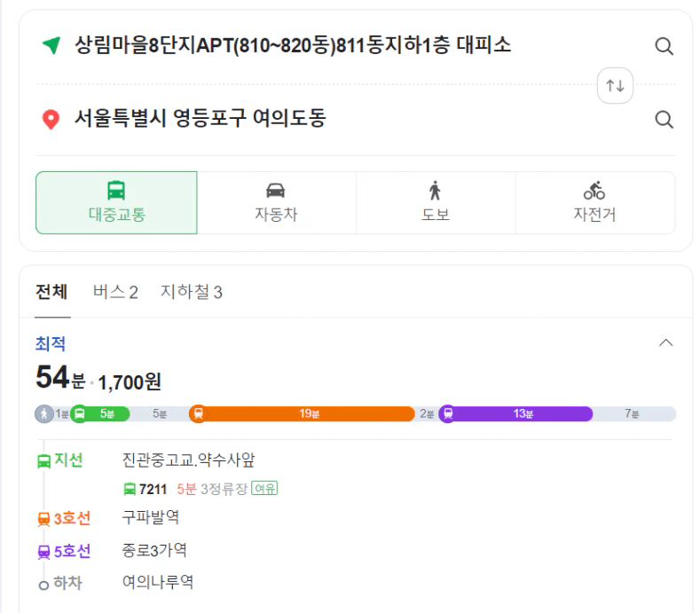This screenshot has height=613, width=700.
Task: Click the search icon beside the origin
Action: click(664, 46)
